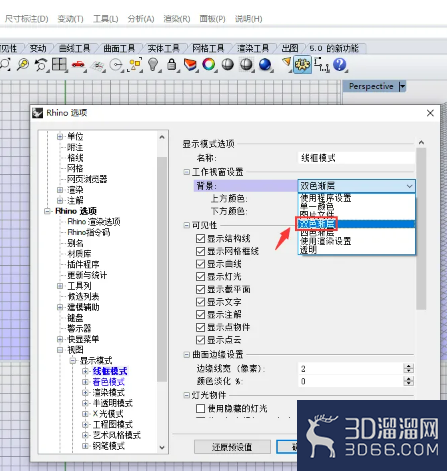
Task: Toggle the 显示注解 checkbox
Action: (200, 315)
